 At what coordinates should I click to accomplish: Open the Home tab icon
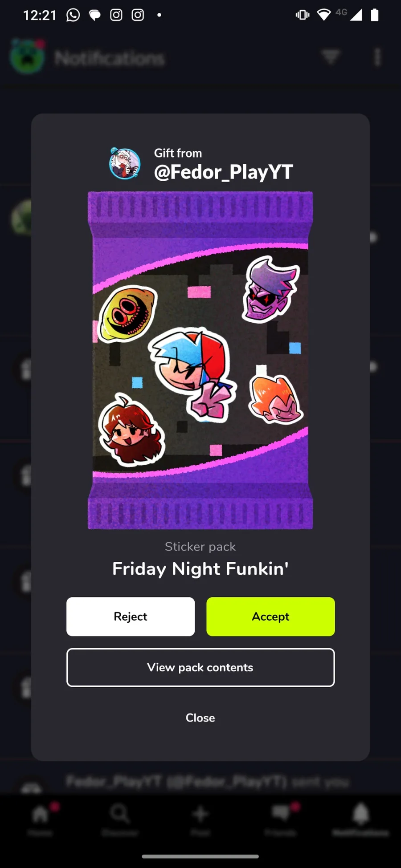point(40,814)
